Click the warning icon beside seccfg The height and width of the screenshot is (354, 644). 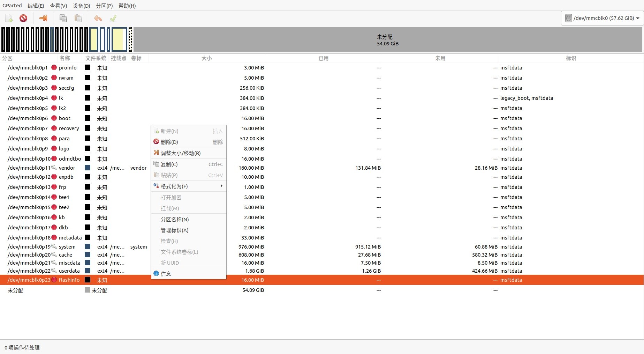[x=54, y=88]
